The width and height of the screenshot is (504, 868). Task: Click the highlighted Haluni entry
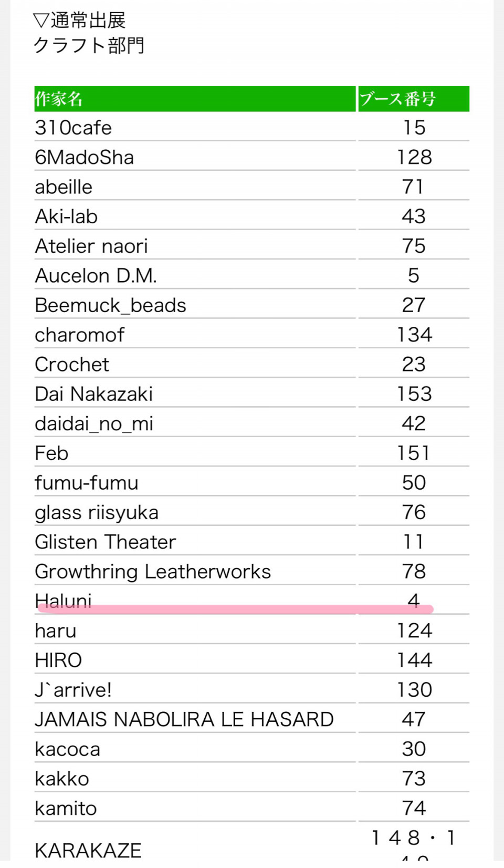coord(64,601)
